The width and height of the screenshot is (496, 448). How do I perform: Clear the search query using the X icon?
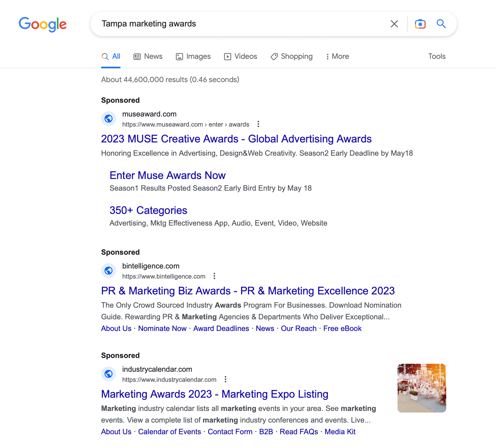pos(394,24)
